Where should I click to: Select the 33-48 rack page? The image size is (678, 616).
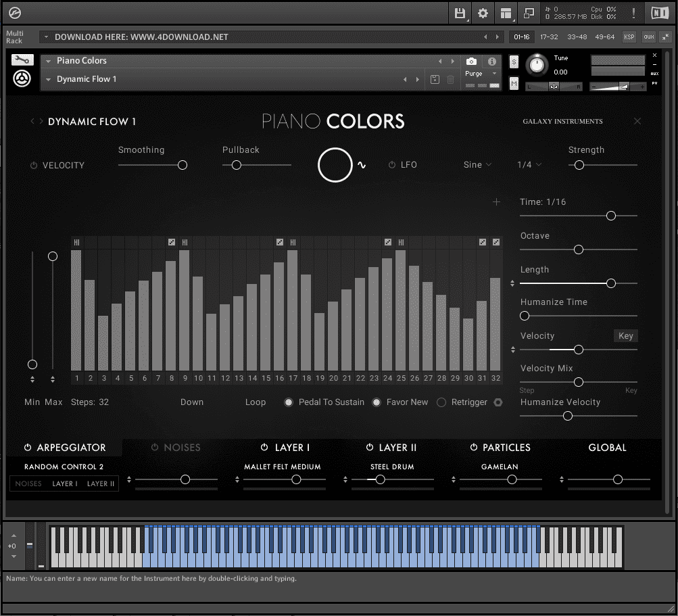point(577,37)
